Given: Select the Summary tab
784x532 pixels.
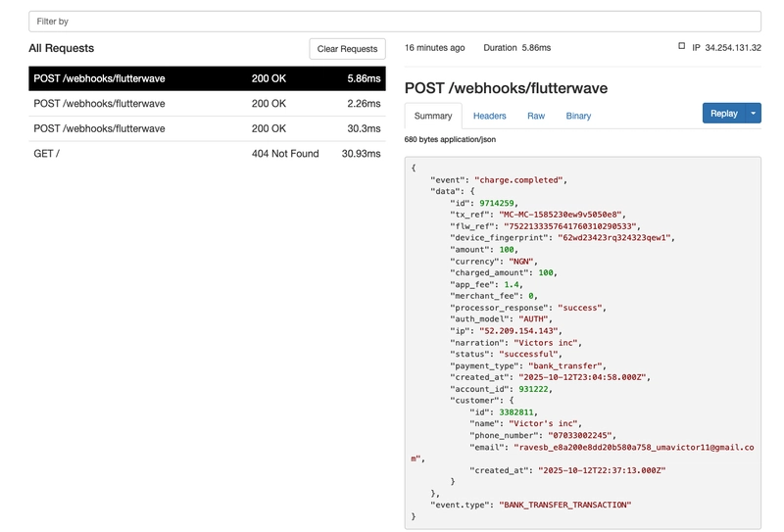Looking at the screenshot, I should [x=433, y=116].
